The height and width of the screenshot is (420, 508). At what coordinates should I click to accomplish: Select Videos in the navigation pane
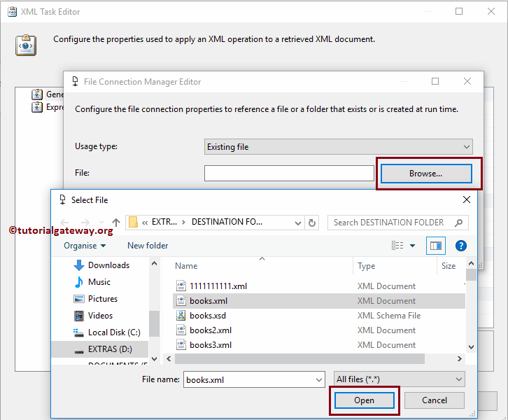tap(101, 316)
